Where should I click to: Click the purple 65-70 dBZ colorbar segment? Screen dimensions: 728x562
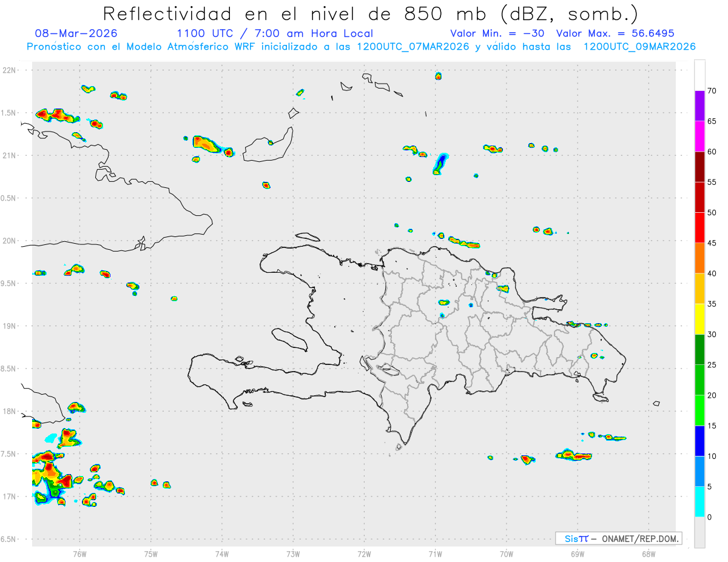click(699, 106)
